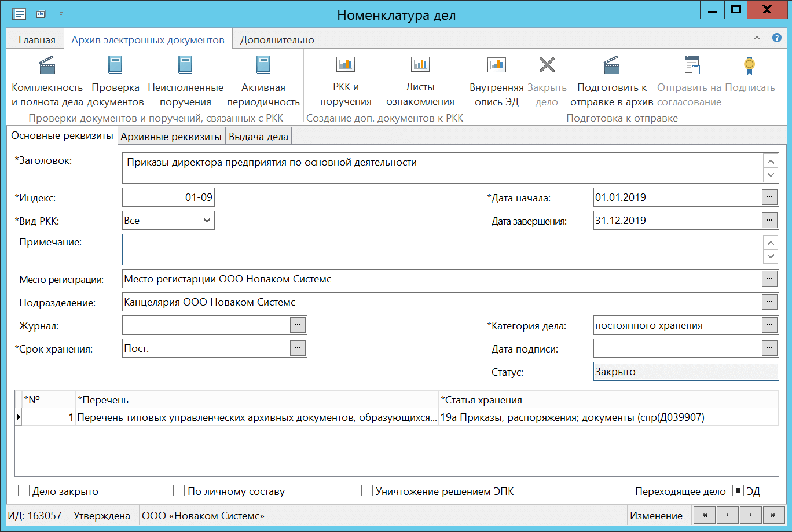Click the Перечень column header
792x532 pixels.
point(257,399)
